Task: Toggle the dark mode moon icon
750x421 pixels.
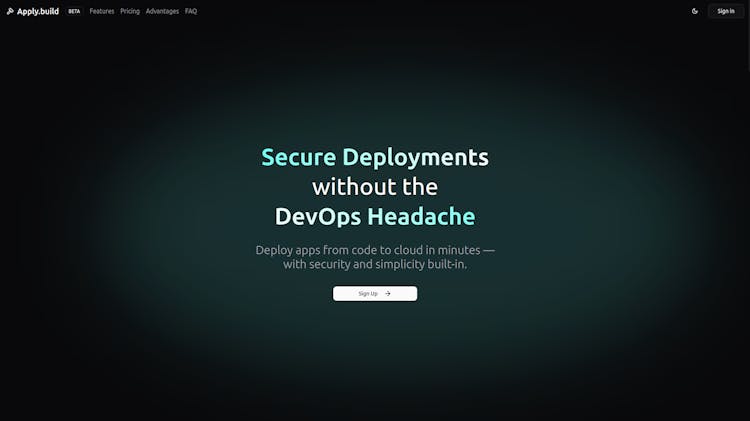Action: click(695, 11)
